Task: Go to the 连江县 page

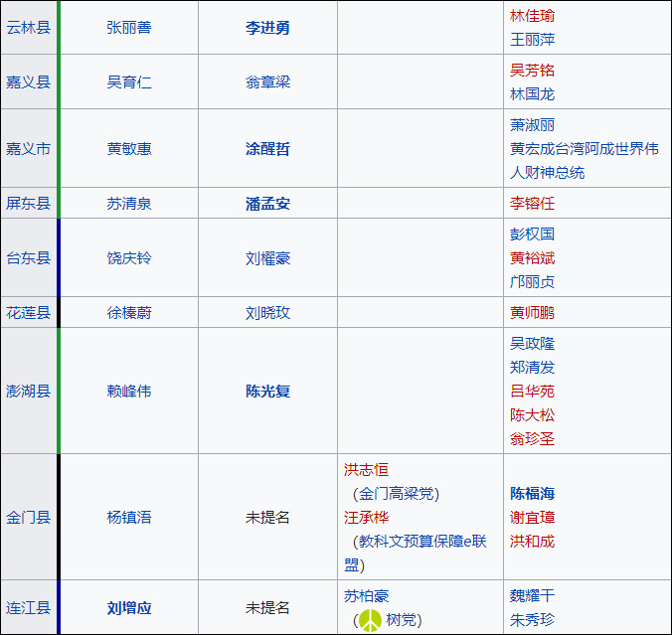Action: [x=28, y=607]
